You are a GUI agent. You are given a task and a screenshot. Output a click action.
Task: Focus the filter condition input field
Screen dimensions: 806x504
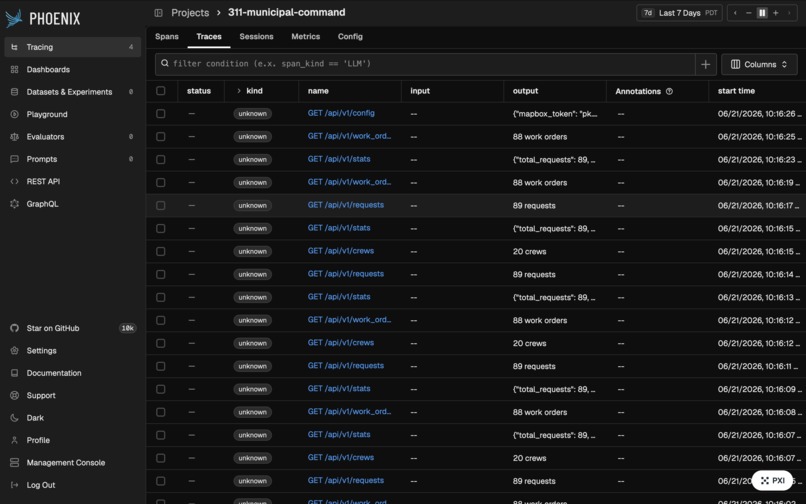[425, 64]
